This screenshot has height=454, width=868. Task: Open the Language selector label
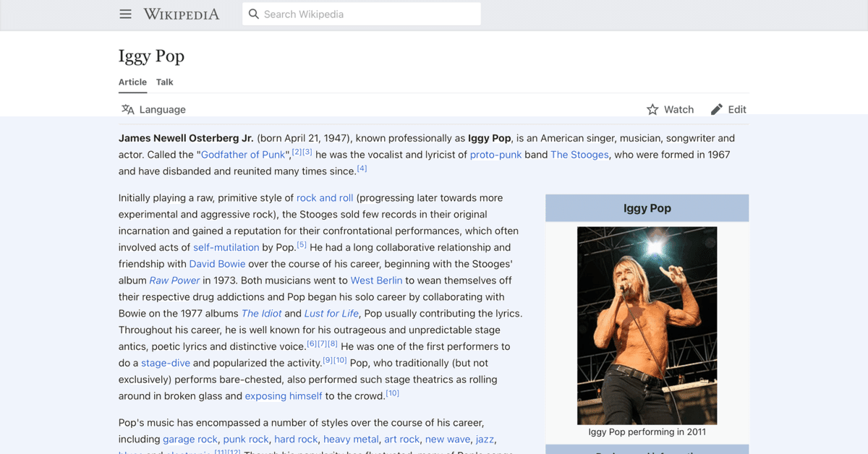click(x=163, y=109)
